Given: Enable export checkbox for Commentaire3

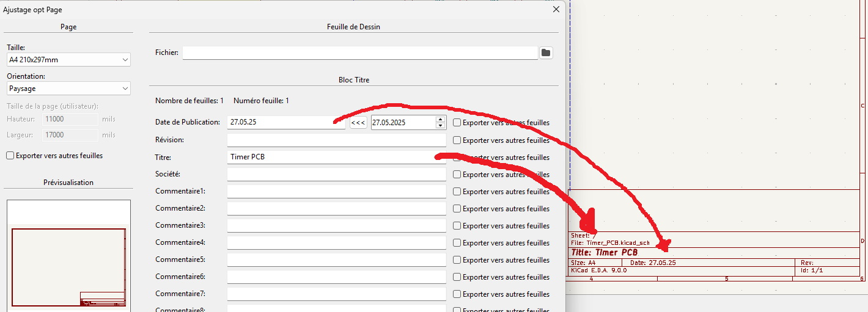Looking at the screenshot, I should pos(457,226).
